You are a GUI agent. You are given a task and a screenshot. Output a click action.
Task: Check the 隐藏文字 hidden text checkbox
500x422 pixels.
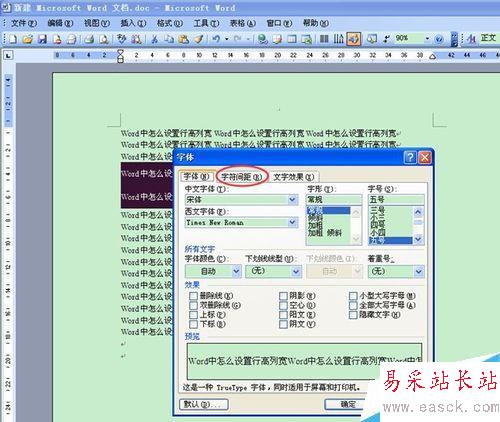[353, 314]
